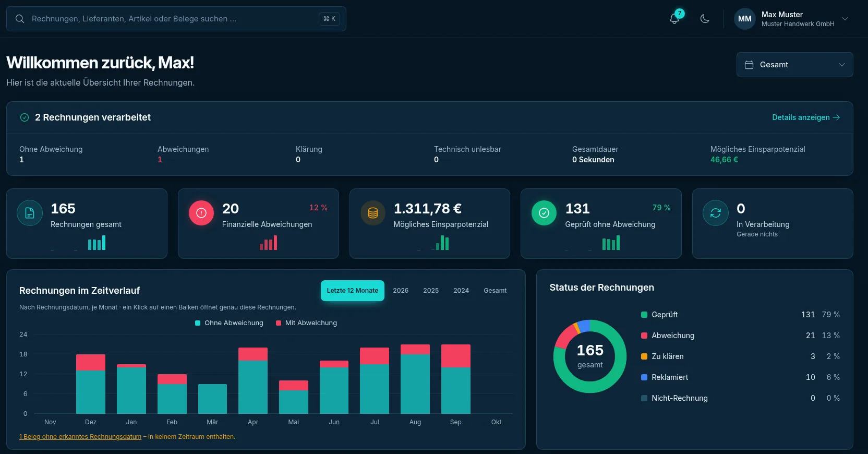Focus the invoice search field
868x454 pixels.
pyautogui.click(x=176, y=19)
